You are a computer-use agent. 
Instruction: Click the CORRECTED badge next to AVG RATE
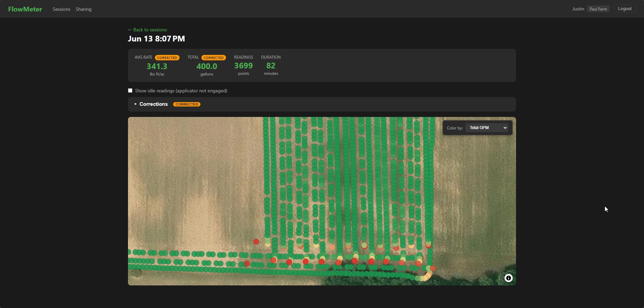click(167, 58)
